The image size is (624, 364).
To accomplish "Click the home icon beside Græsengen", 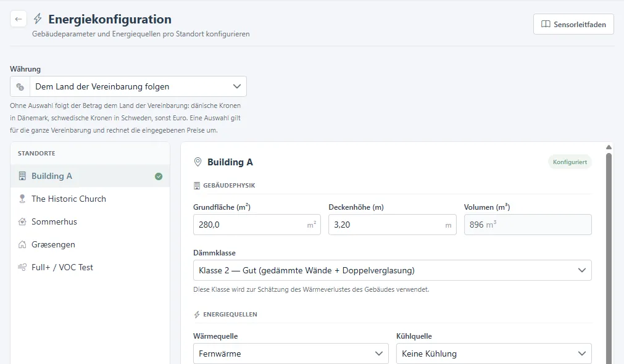I will point(22,245).
